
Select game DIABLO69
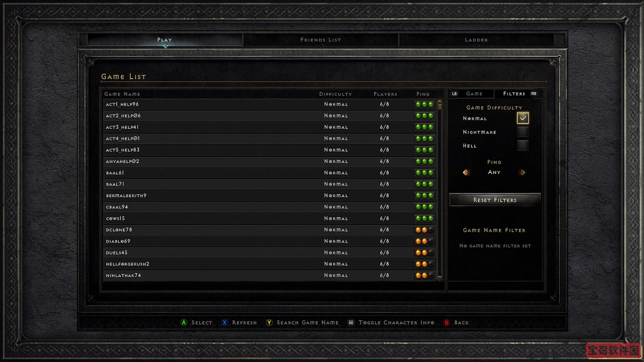269,241
